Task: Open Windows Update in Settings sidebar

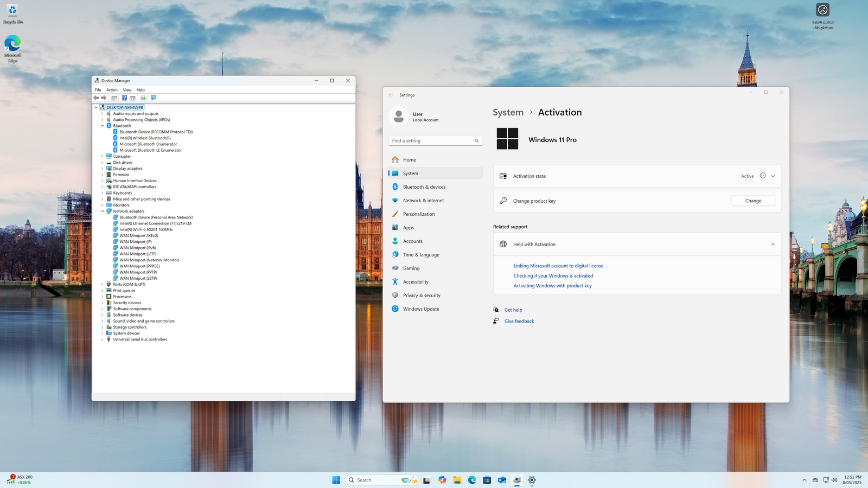Action: (436, 309)
